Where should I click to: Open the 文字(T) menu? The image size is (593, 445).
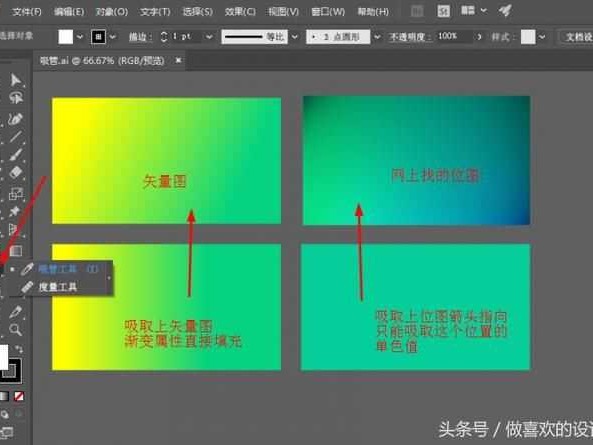(x=155, y=12)
